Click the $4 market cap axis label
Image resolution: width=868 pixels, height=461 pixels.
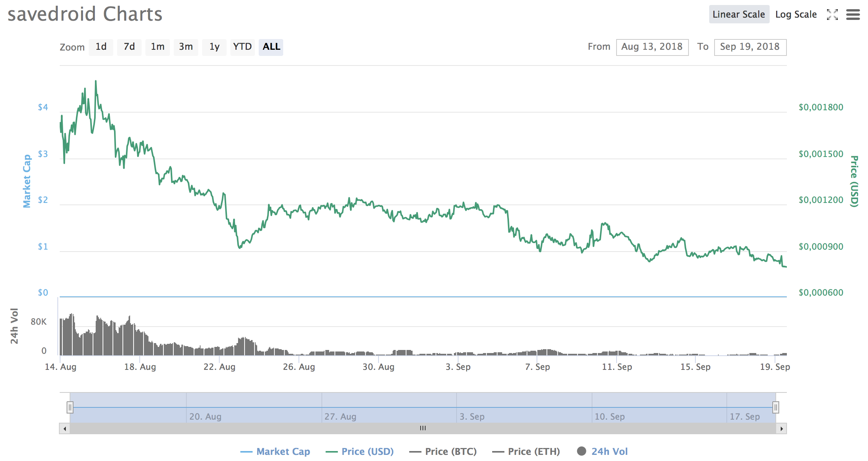[x=43, y=107]
